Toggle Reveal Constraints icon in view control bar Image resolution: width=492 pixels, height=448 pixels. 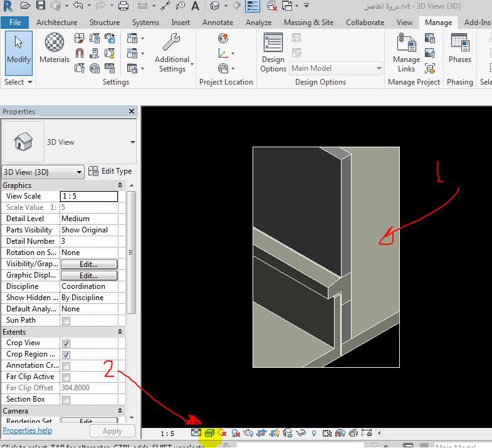click(366, 433)
